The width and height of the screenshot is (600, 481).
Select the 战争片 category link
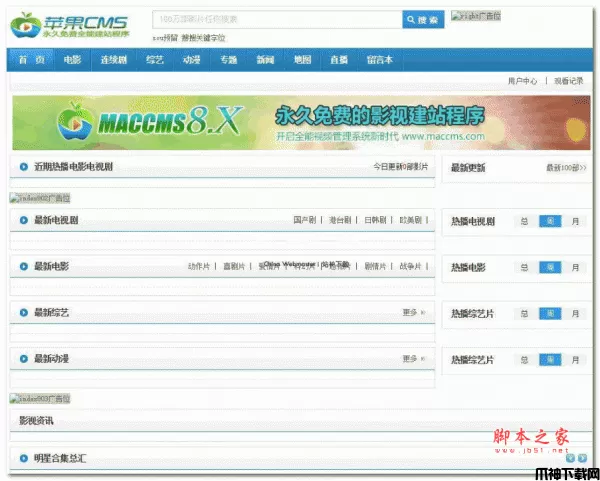pyautogui.click(x=410, y=266)
